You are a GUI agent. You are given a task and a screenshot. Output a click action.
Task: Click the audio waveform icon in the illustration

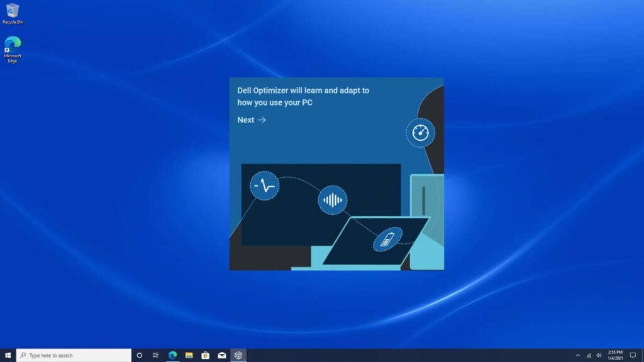[333, 200]
